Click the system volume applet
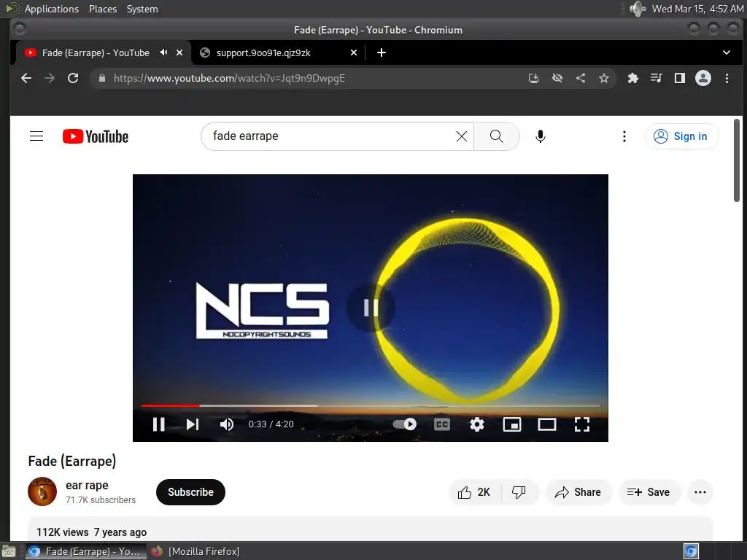This screenshot has width=747, height=560. 637,9
